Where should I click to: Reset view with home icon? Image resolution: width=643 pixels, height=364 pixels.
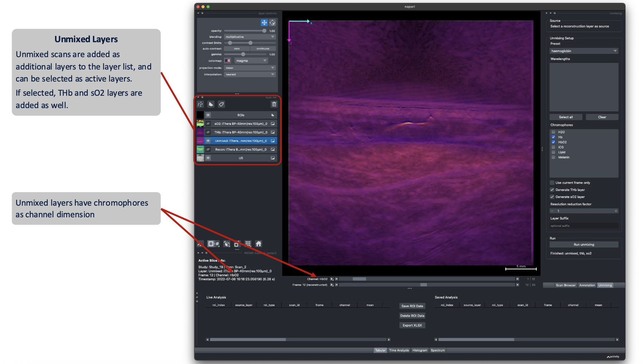click(x=259, y=244)
